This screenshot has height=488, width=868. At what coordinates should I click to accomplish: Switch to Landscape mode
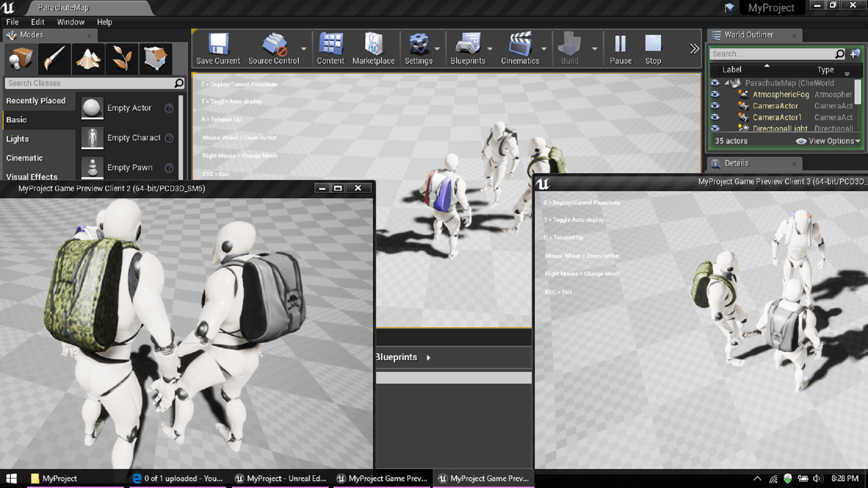pos(88,59)
